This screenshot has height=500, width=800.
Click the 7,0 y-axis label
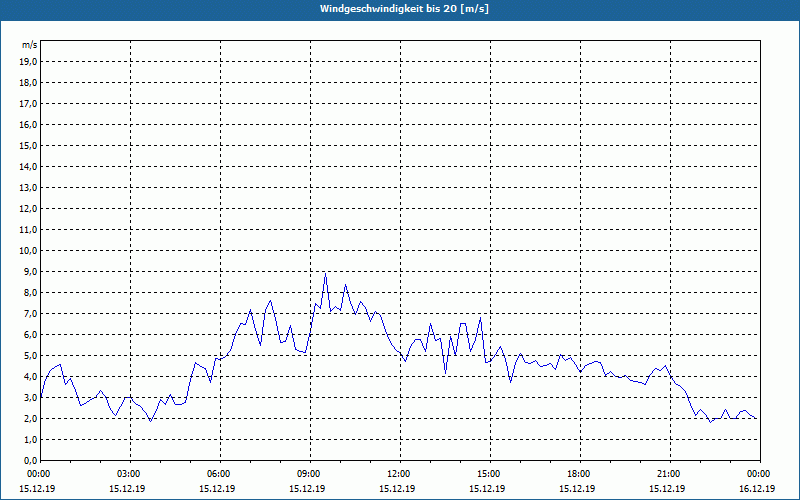30,313
